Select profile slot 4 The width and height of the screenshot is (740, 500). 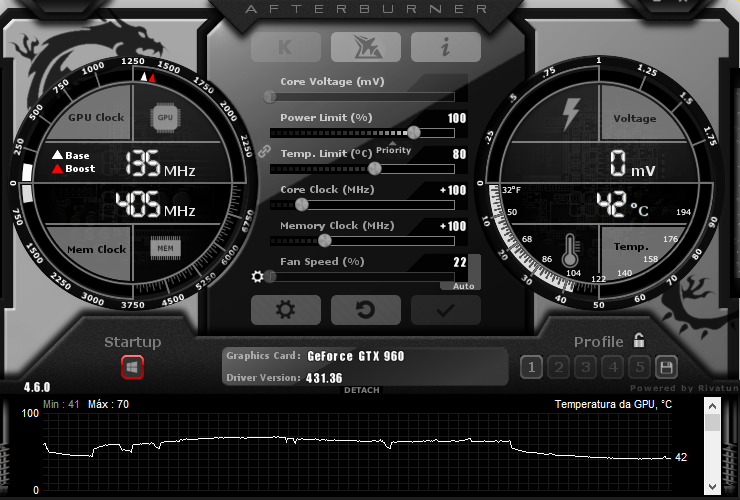click(613, 367)
